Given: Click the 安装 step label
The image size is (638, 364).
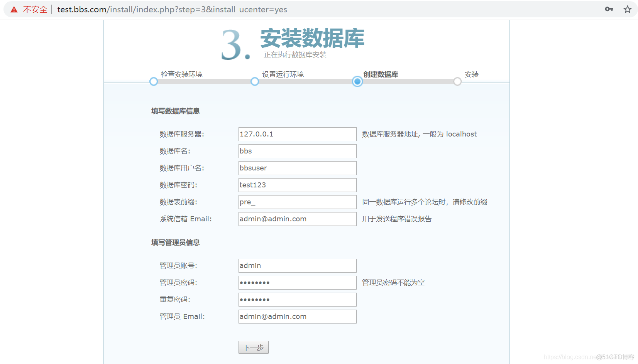Looking at the screenshot, I should point(472,74).
